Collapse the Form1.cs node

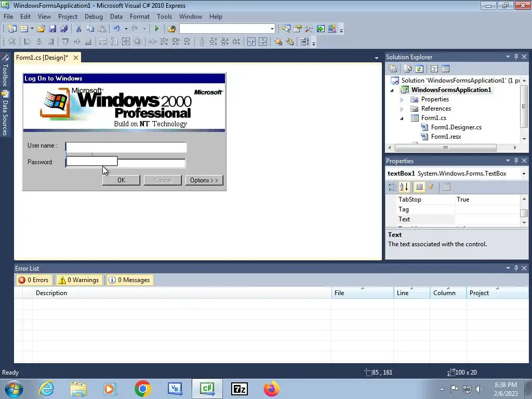click(402, 118)
